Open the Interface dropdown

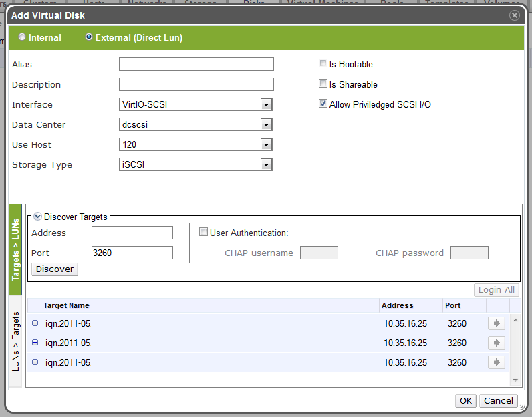(x=266, y=105)
